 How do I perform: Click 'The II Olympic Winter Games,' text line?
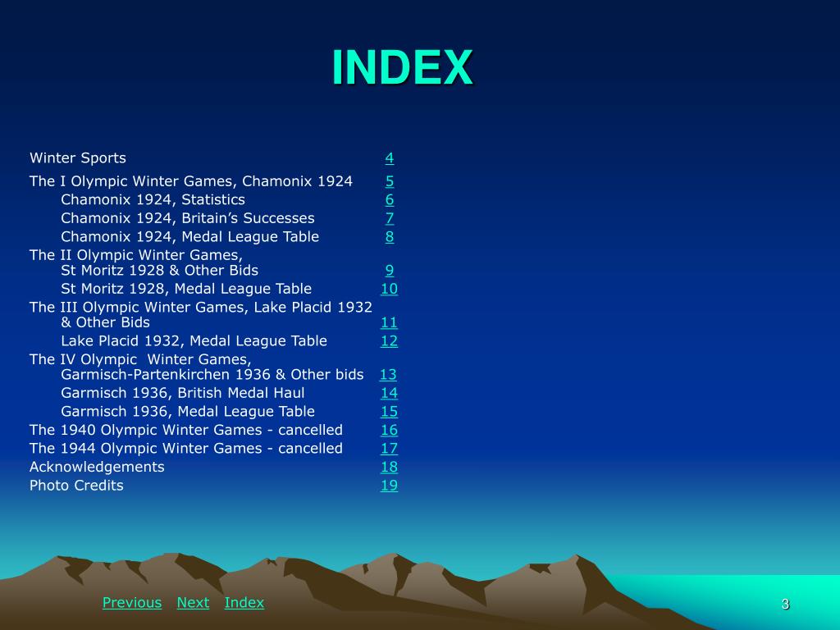tap(136, 256)
